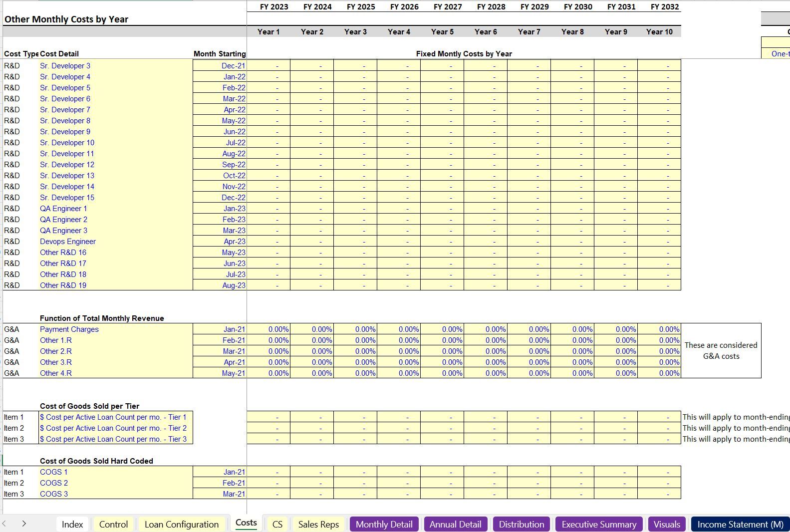
Task: Select the Dec-21 month starting cell
Action: [220, 65]
